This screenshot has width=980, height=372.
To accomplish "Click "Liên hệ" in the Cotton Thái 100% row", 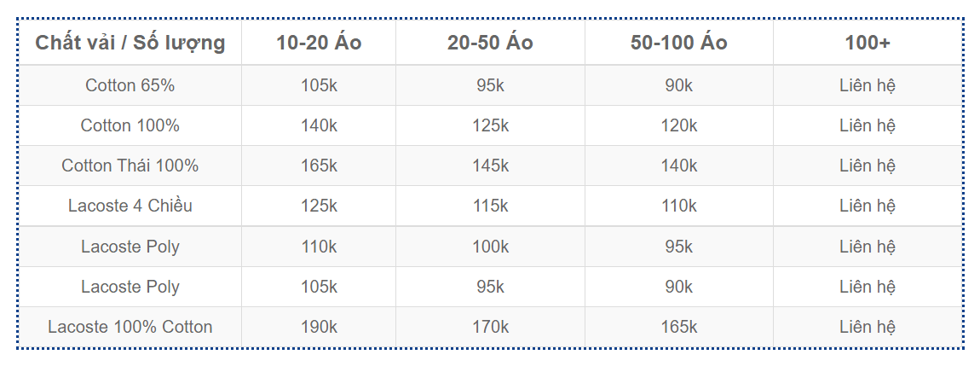I will [868, 166].
